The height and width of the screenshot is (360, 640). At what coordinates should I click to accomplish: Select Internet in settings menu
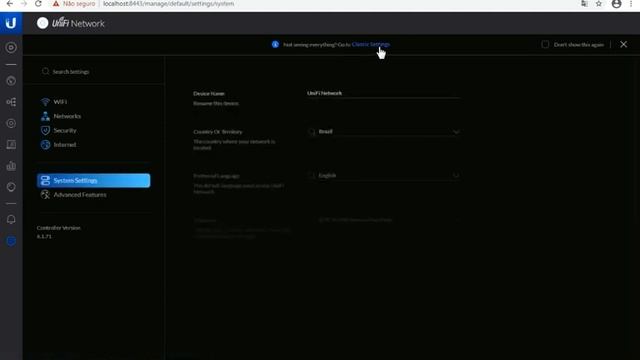click(64, 144)
